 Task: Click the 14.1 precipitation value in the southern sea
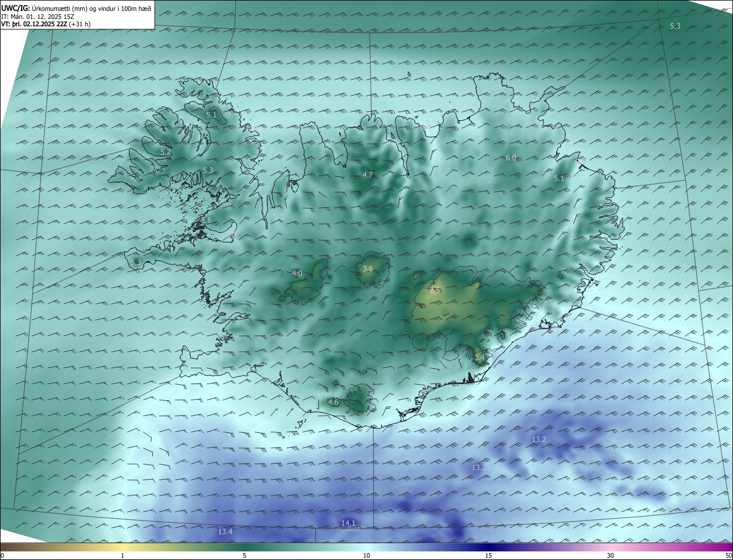pyautogui.click(x=348, y=523)
